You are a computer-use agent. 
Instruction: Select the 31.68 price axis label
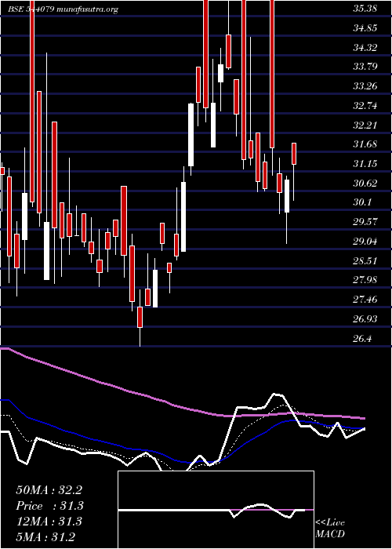pyautogui.click(x=365, y=144)
